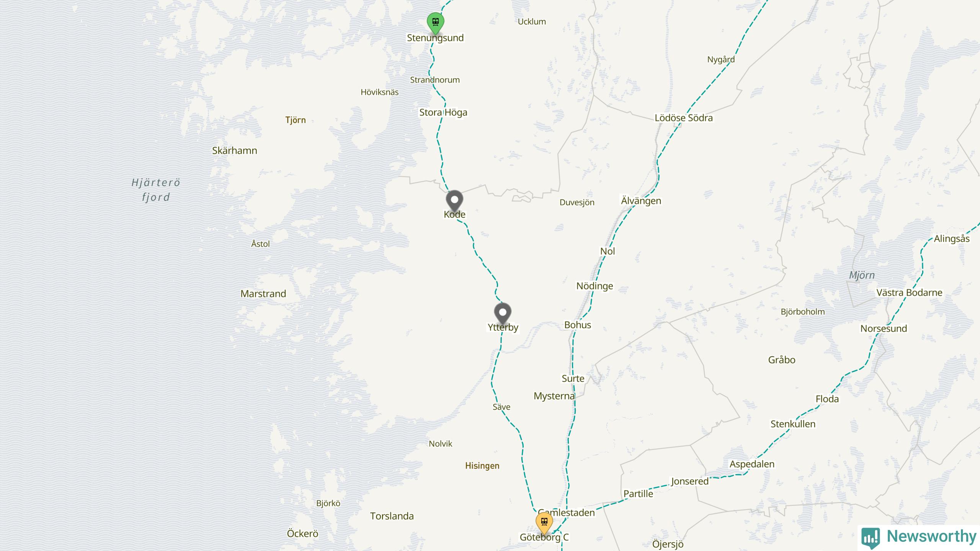Viewport: 980px width, 551px height.
Task: Click the Alingsås station label
Action: (x=952, y=239)
